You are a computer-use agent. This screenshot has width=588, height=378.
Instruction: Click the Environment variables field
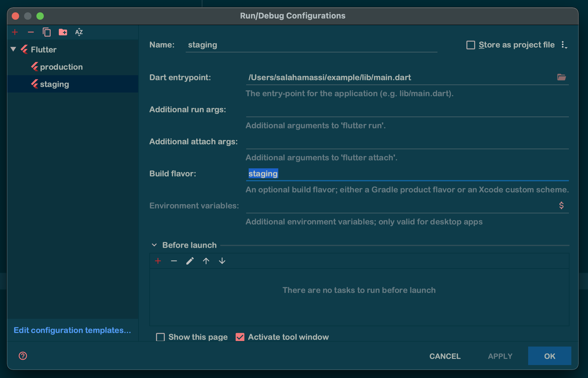click(x=401, y=206)
